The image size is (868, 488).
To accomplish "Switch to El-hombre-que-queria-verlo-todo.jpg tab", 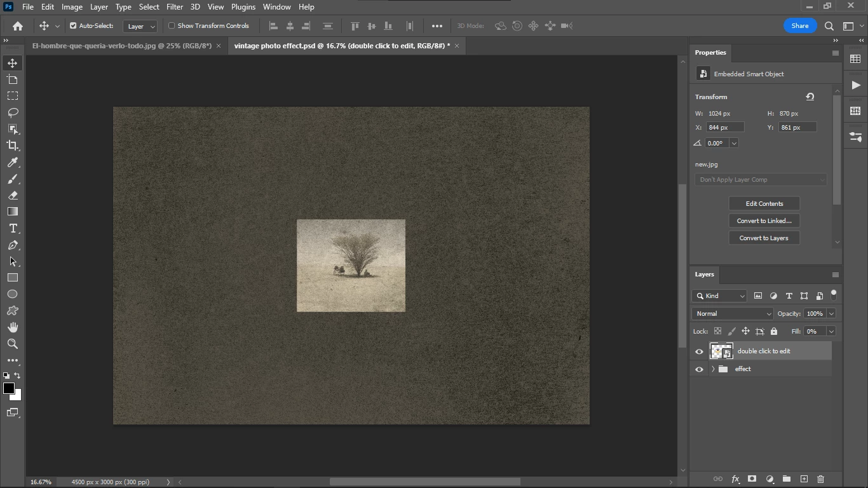I will click(121, 46).
